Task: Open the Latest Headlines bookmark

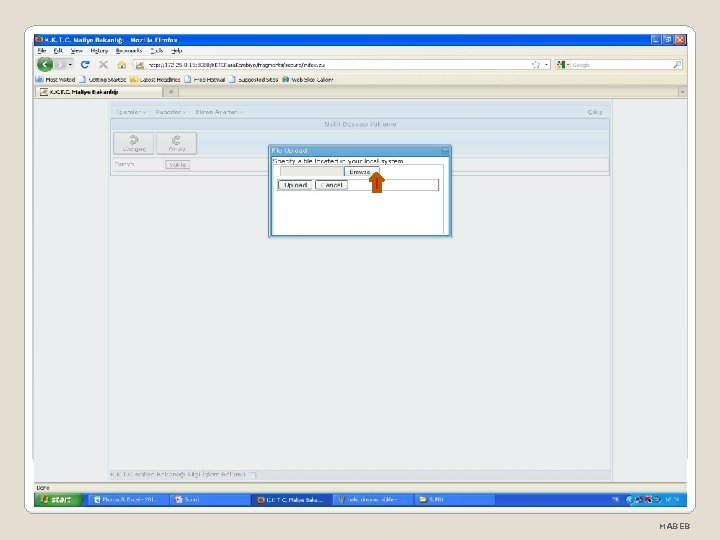Action: pyautogui.click(x=155, y=79)
